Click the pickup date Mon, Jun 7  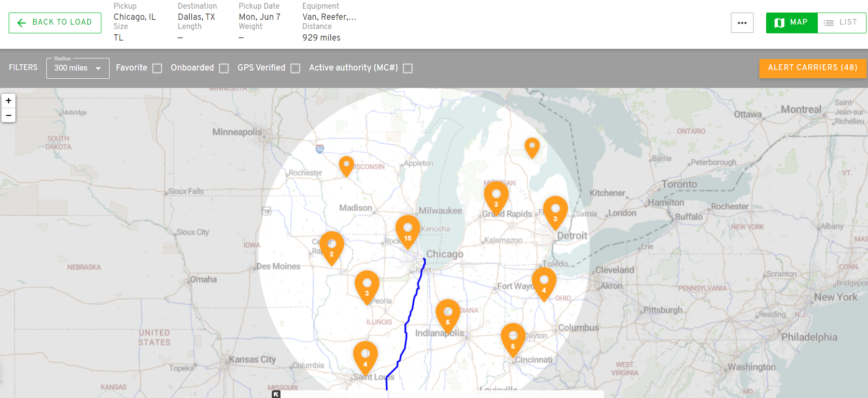click(260, 17)
